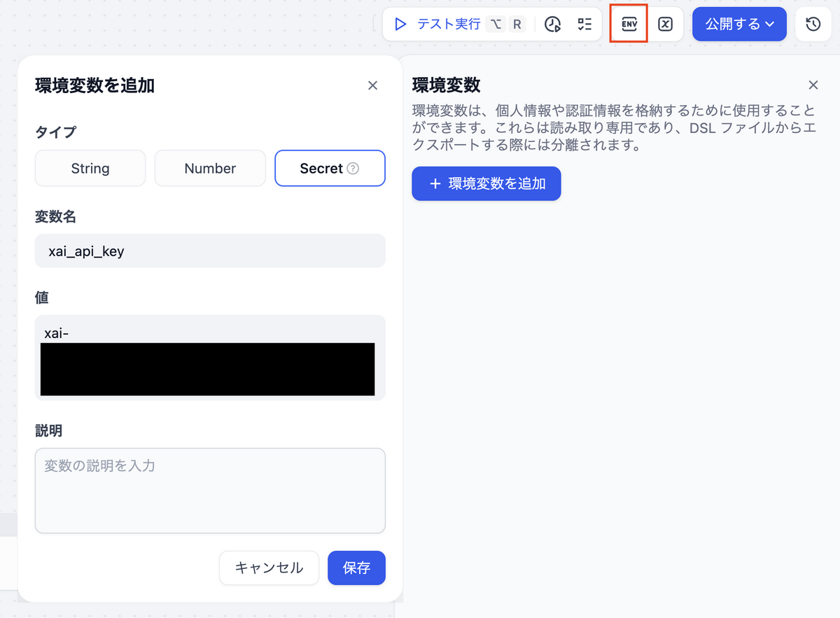Select the Number variable type
This screenshot has width=840, height=618.
[x=210, y=168]
